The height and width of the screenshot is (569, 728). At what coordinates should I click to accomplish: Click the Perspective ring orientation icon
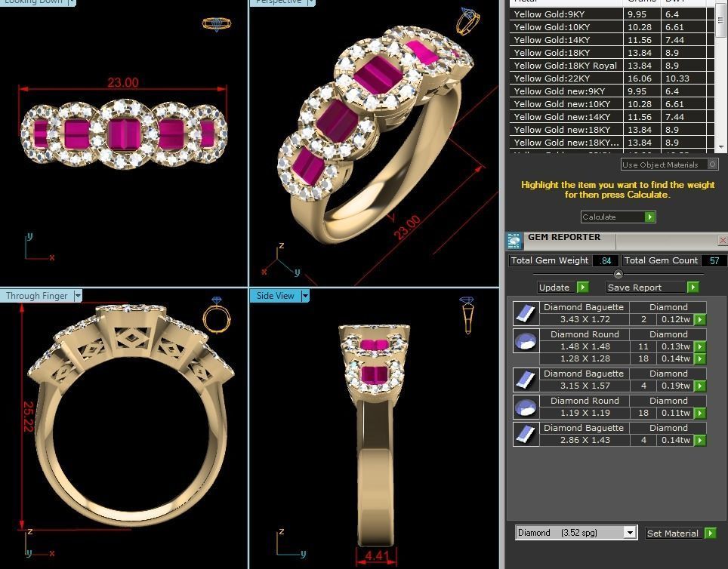pos(467,21)
